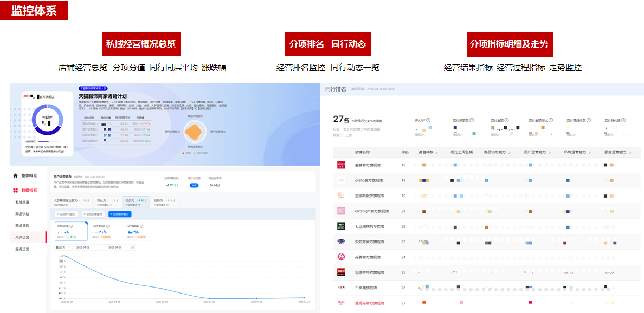The image size is (644, 313).
Task: Click the help icon next to 支付转化率
Action: (x=623, y=120)
